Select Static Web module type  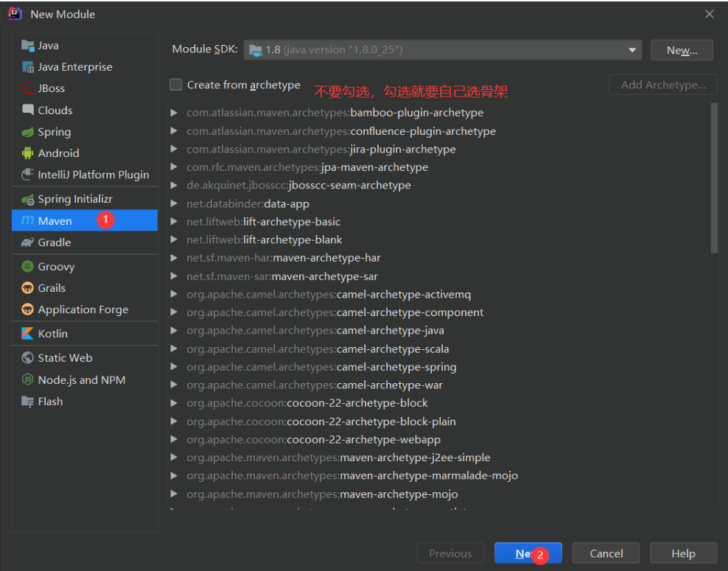85,358
